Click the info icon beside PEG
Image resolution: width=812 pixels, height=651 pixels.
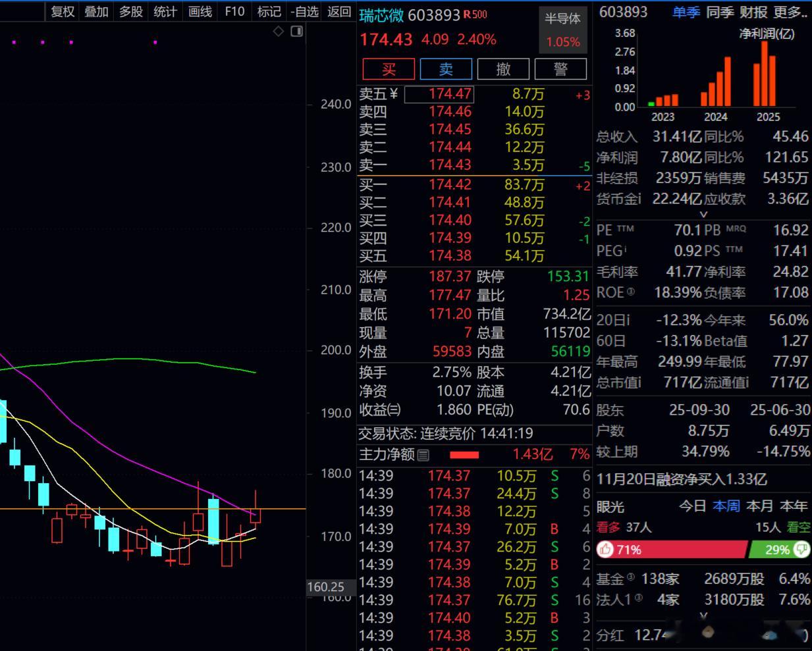click(625, 249)
